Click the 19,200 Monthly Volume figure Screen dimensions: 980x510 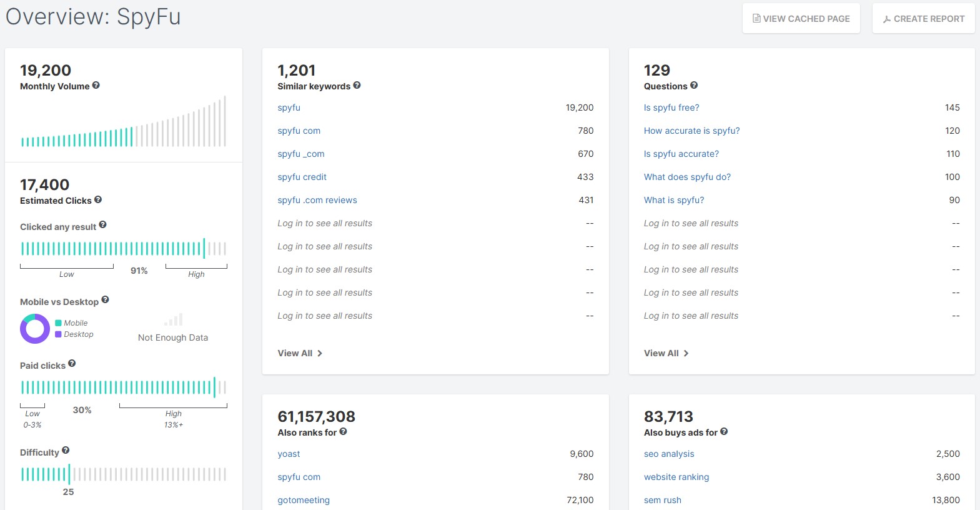[x=46, y=70]
